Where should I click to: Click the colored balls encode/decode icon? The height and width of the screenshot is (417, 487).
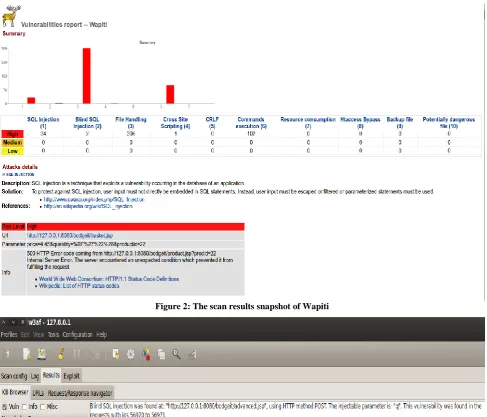pos(146,354)
